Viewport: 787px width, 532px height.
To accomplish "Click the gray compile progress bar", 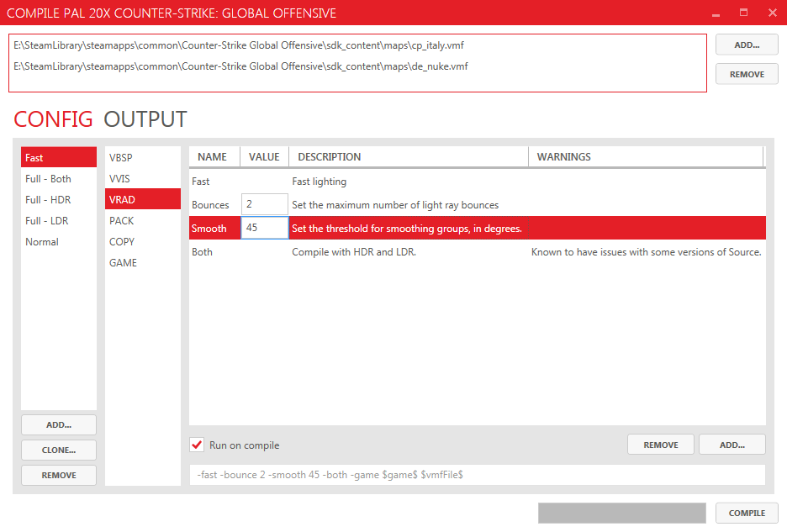I will 622,513.
